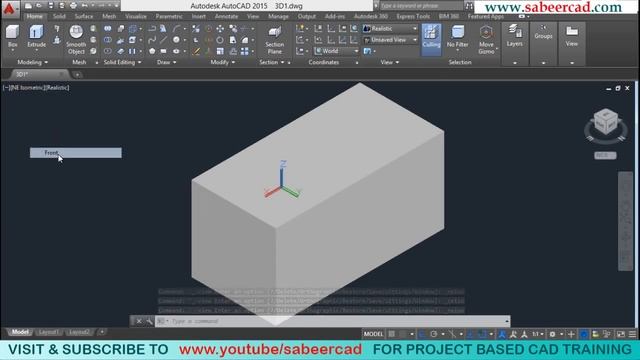Click the Array tool in the Modify panel
The width and height of the screenshot is (640, 360).
[x=244, y=51]
